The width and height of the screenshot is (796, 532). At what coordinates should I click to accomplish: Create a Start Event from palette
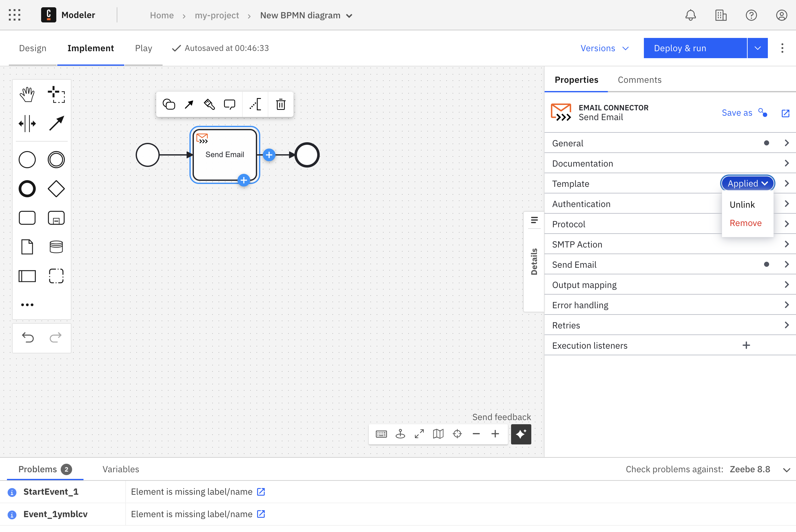(x=27, y=159)
